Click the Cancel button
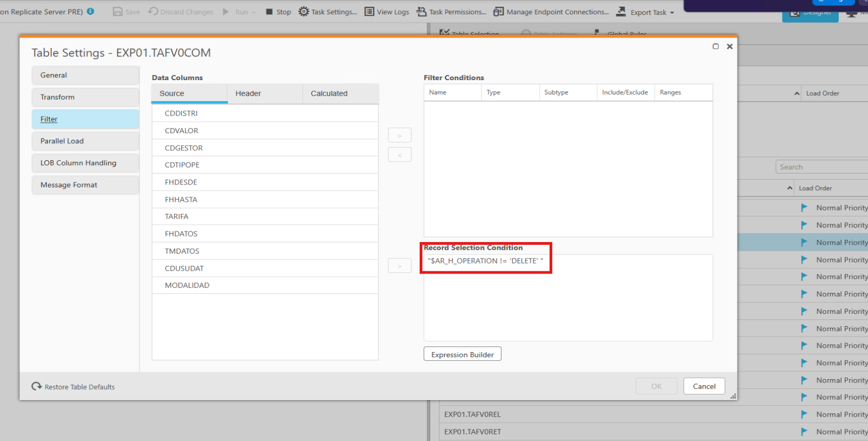 coord(704,386)
